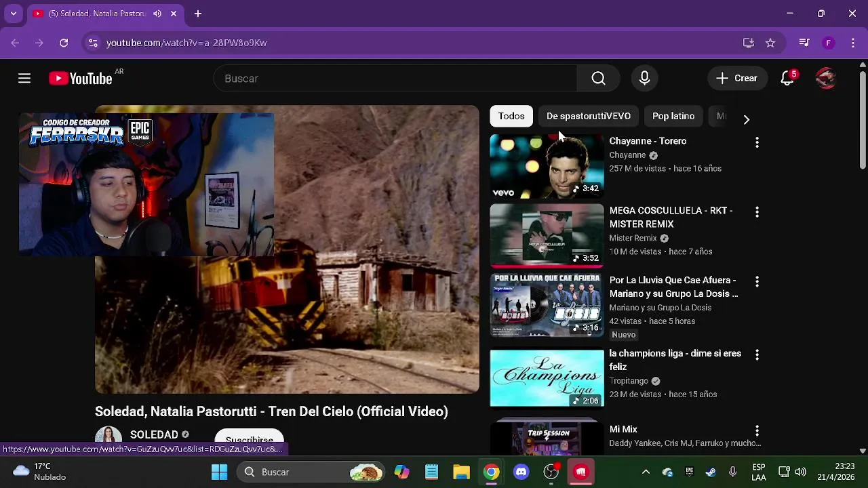Open the red Riot app on taskbar

tap(581, 472)
